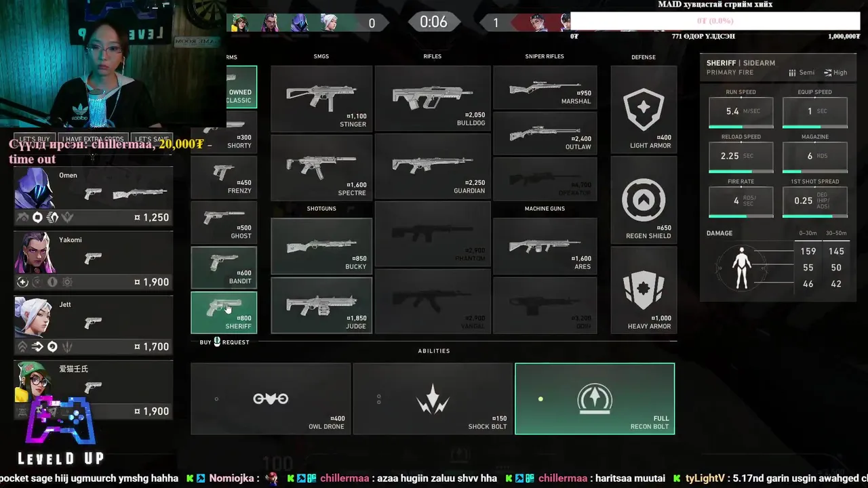Click the greyed-out Odin machine gun
Screen dimensions: 868x488
tap(545, 306)
